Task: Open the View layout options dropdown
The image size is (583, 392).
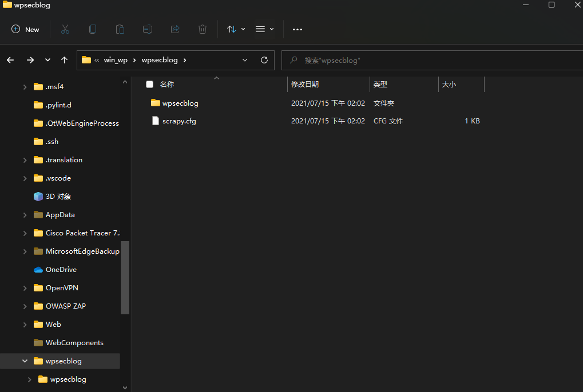Action: coord(264,29)
